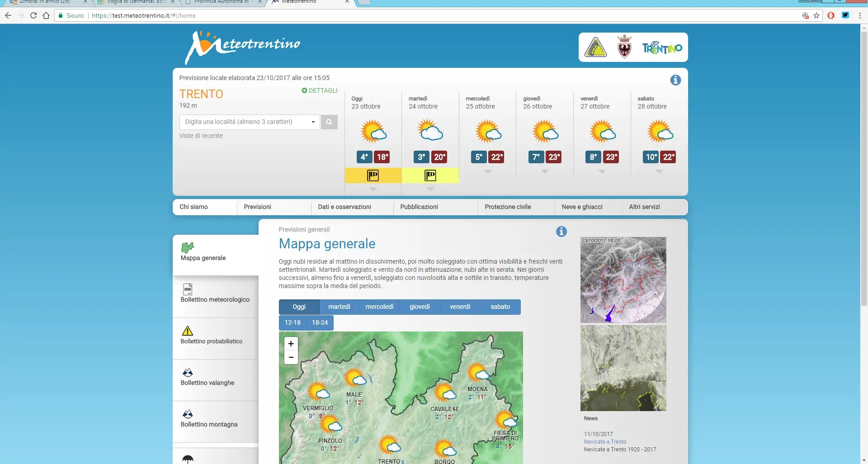Open the Dati e osservazioni menu
868x464 pixels.
coord(344,207)
